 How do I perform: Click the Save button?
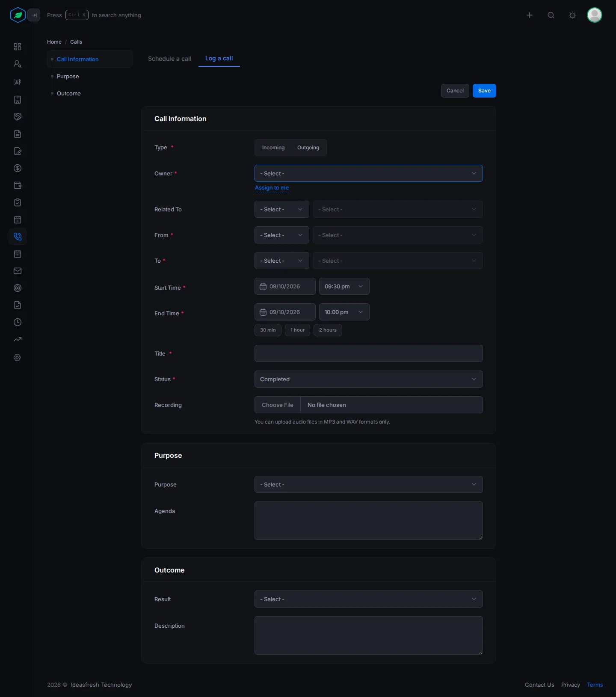(484, 91)
